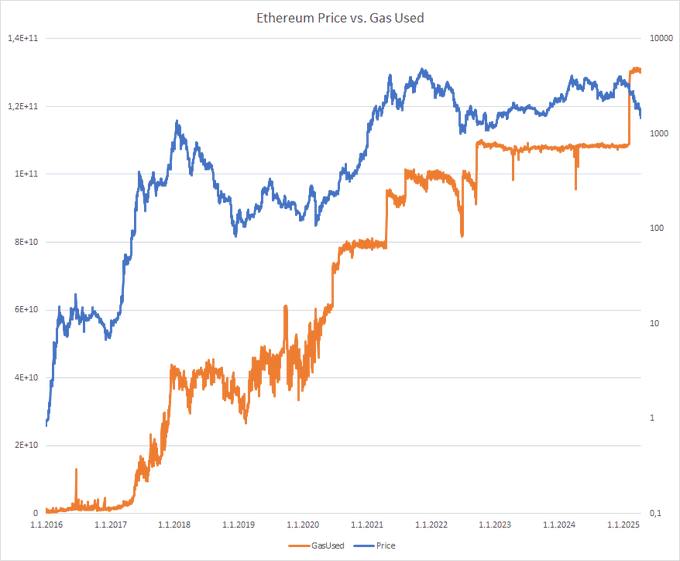The width and height of the screenshot is (680, 561).
Task: Click the 1.1.2017 date axis label
Action: tap(111, 525)
